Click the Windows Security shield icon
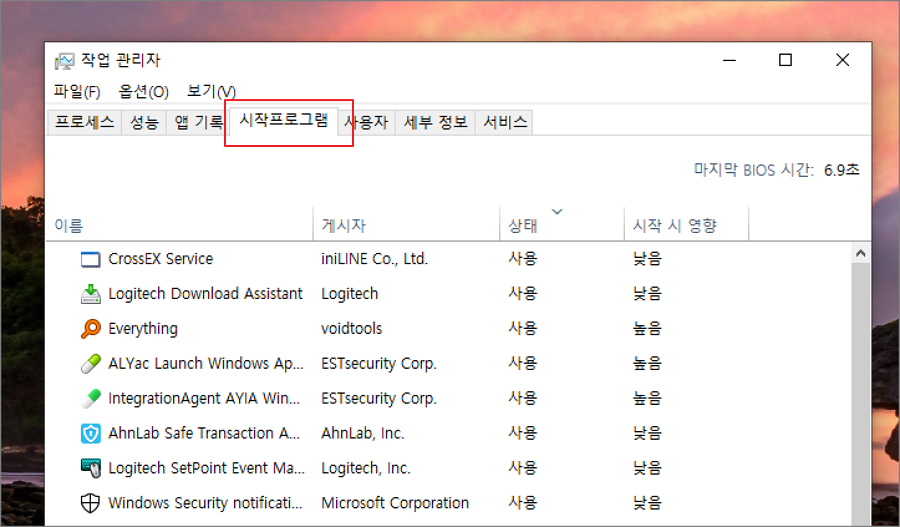This screenshot has height=527, width=900. click(90, 503)
